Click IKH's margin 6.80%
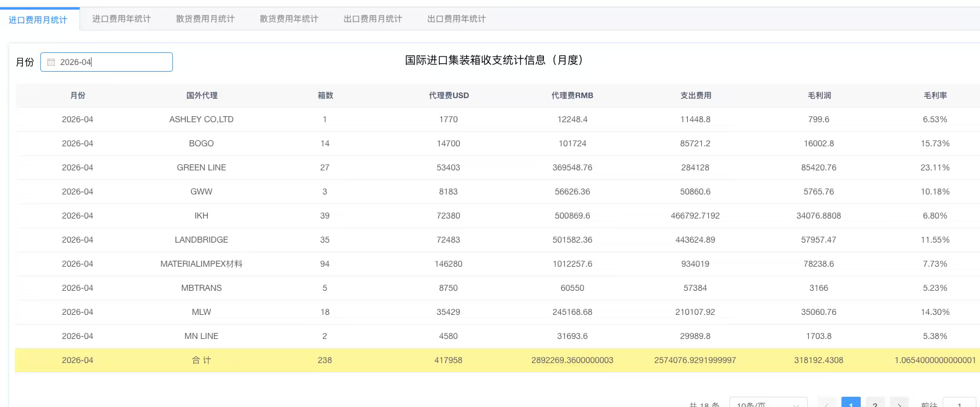Screen dimensions: 980x407 [x=935, y=216]
